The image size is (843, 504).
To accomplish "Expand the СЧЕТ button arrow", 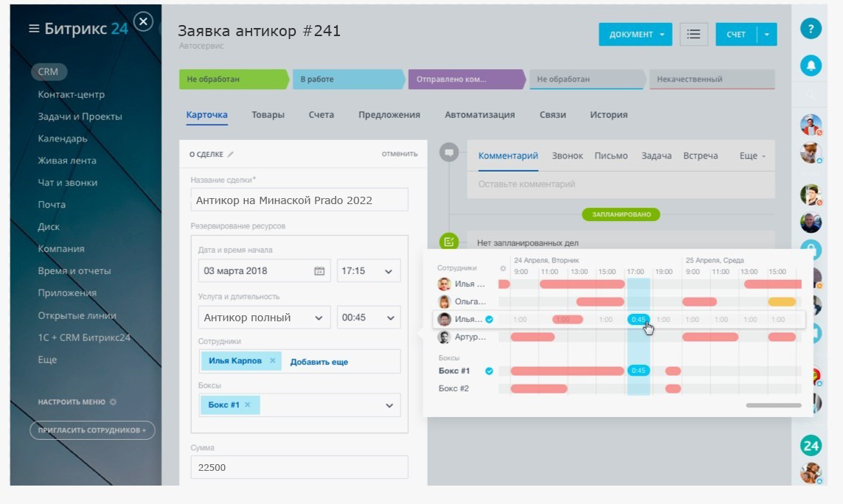I will pyautogui.click(x=767, y=35).
